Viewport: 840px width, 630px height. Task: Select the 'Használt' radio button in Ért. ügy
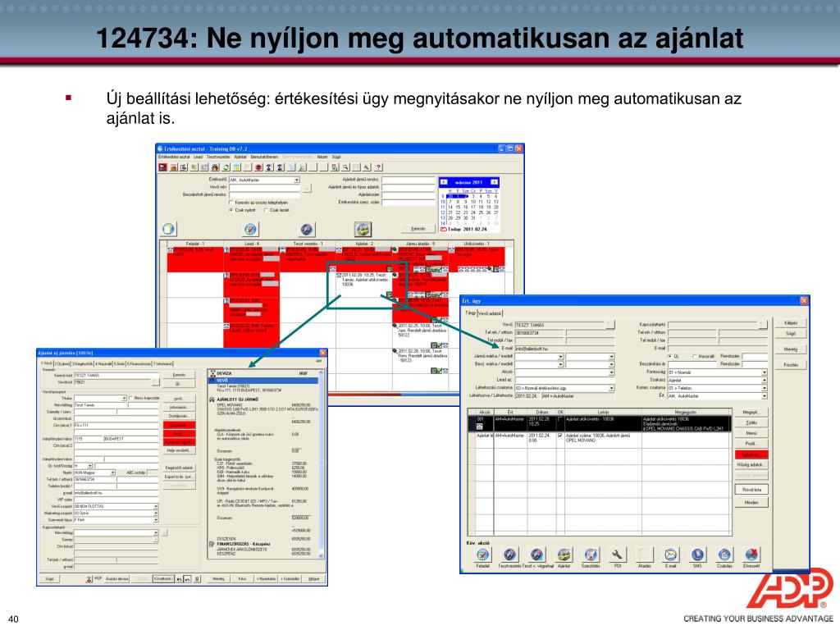tap(695, 356)
